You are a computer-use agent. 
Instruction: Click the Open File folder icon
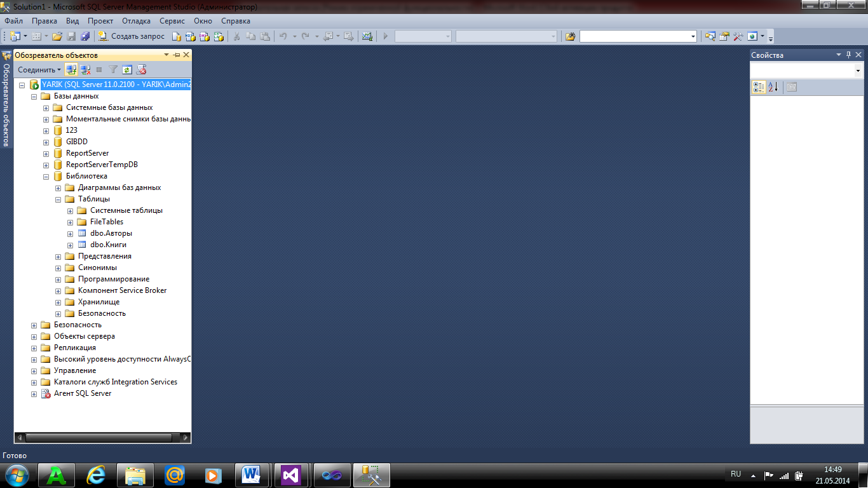click(x=57, y=36)
